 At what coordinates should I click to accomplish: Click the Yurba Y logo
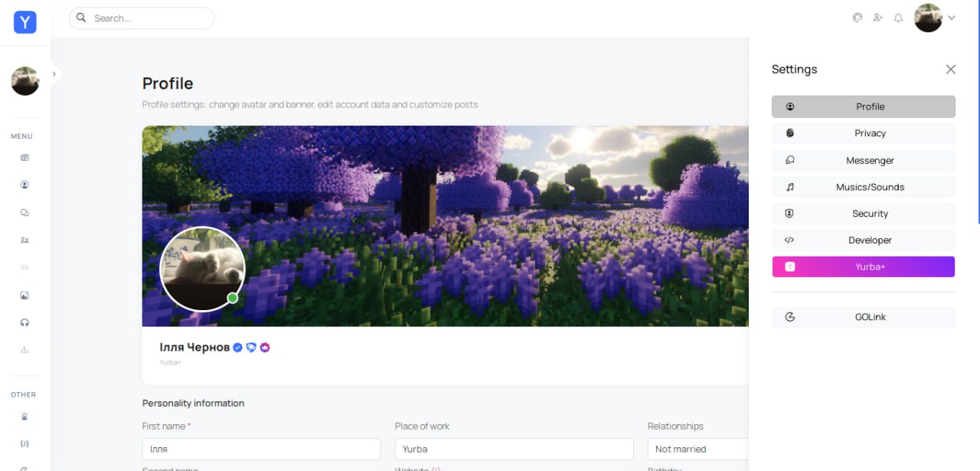[25, 22]
